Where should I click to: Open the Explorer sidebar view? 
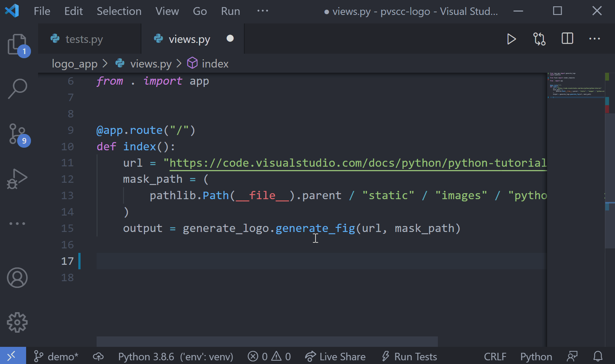[17, 44]
